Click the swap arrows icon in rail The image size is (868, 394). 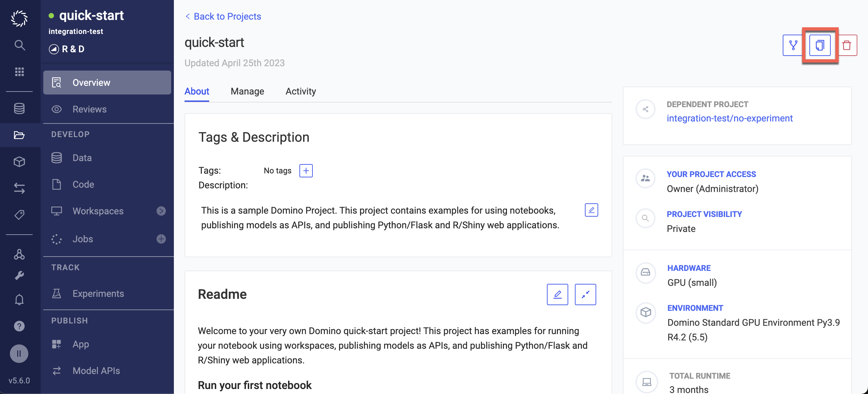point(19,188)
